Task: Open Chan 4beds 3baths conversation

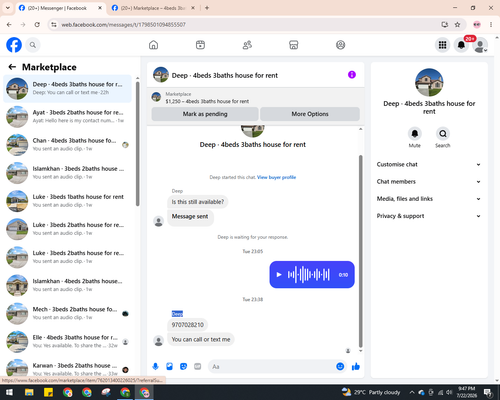Action: coord(67,145)
